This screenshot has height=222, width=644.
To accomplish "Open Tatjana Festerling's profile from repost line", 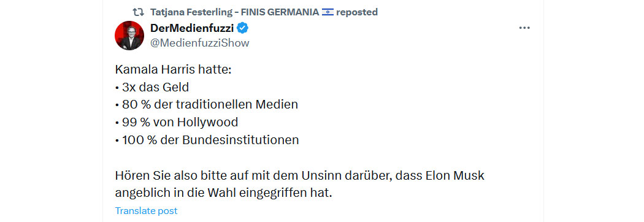I will point(191,12).
